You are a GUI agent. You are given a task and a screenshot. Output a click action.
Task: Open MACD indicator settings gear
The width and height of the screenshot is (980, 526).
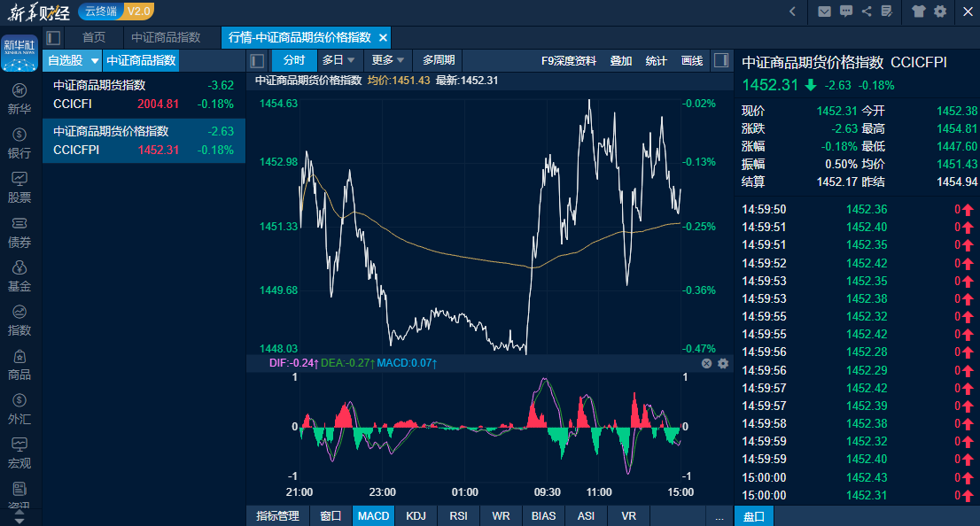(723, 363)
